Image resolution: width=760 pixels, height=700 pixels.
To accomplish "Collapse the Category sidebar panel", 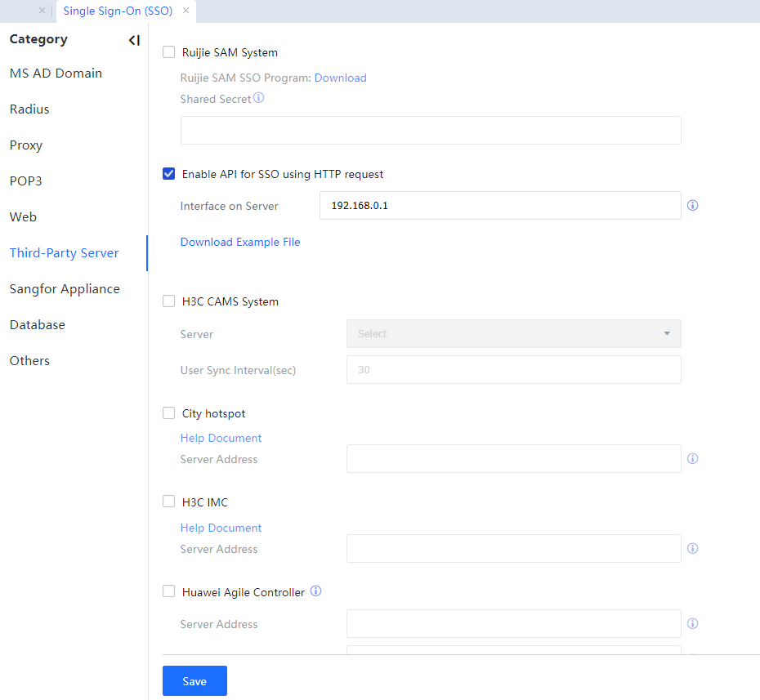I will coord(134,40).
